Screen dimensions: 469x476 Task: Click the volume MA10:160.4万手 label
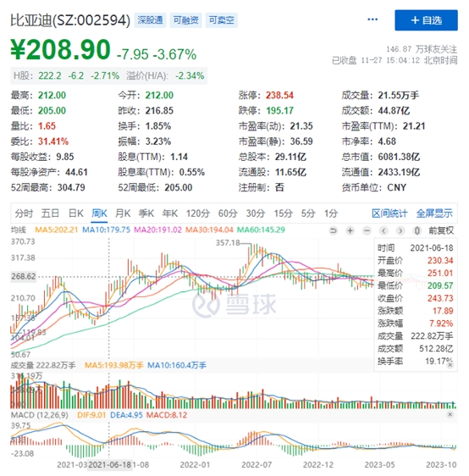tap(177, 365)
